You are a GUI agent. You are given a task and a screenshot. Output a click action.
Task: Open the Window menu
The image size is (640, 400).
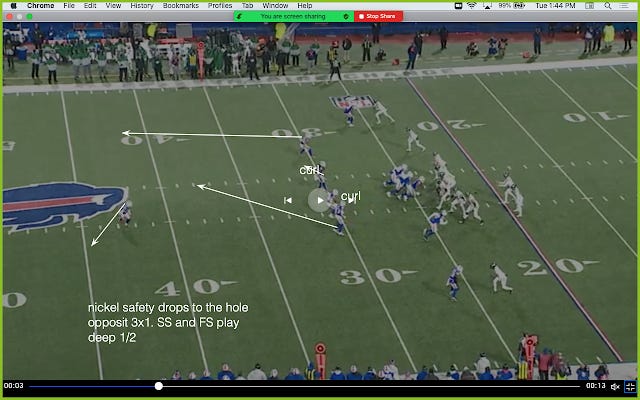pos(275,5)
